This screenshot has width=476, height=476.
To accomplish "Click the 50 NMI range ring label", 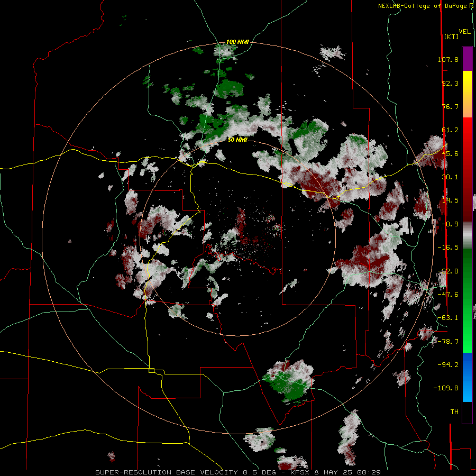I will 237,140.
